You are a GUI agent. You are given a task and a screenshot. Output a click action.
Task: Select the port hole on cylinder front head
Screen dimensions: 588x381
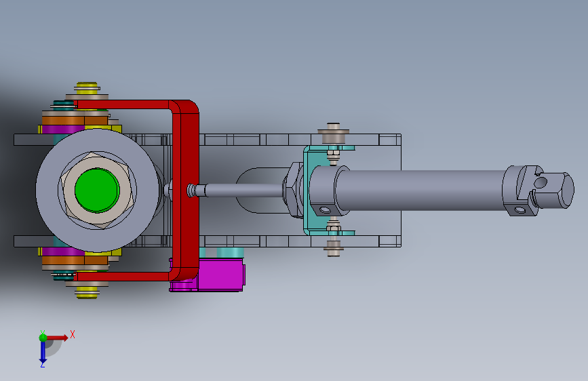tap(325, 209)
